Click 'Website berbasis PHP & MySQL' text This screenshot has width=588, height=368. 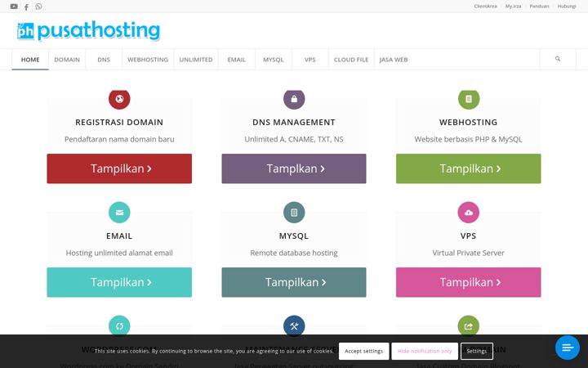click(469, 139)
